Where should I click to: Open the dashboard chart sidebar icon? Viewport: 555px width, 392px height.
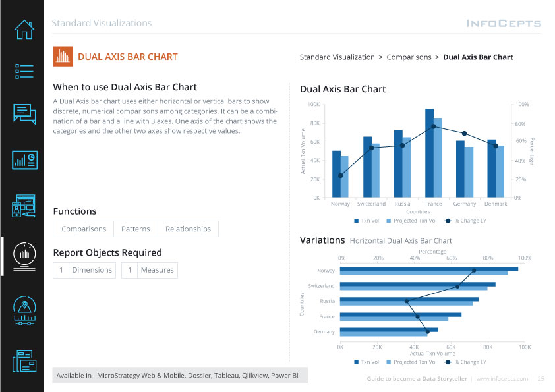coord(24,159)
